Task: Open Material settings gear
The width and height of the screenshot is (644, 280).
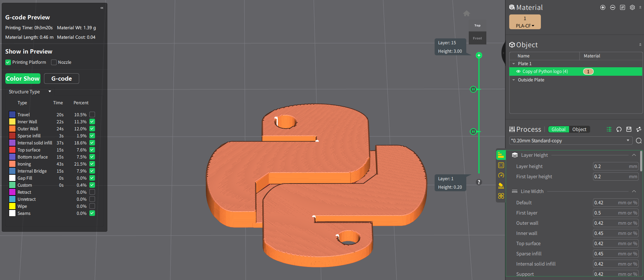Action: (x=632, y=7)
